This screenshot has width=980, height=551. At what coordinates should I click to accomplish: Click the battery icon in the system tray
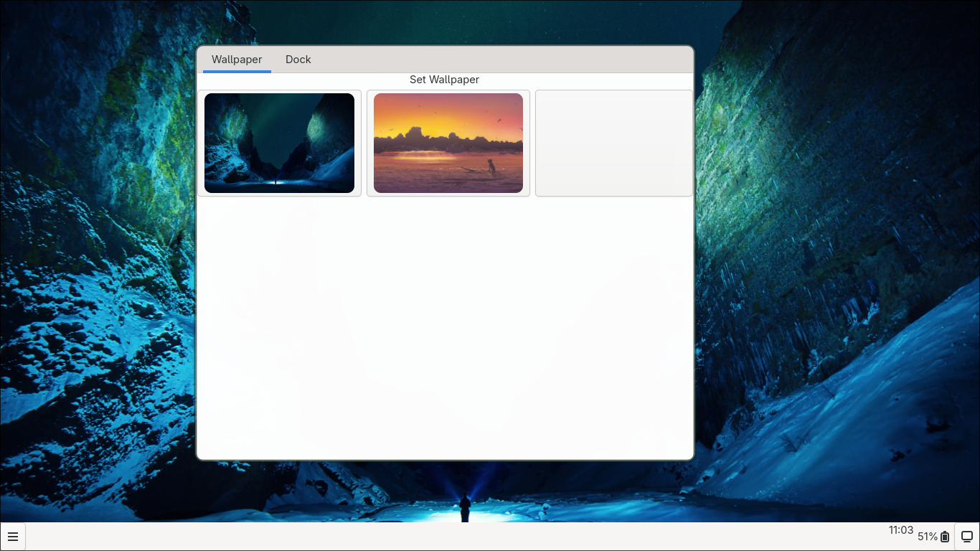(x=945, y=537)
